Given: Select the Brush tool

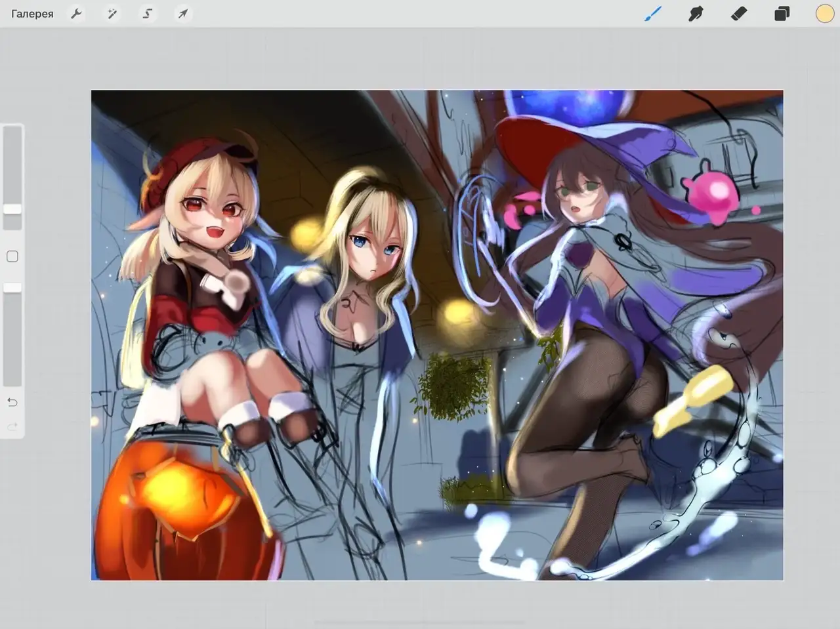Looking at the screenshot, I should pos(652,14).
